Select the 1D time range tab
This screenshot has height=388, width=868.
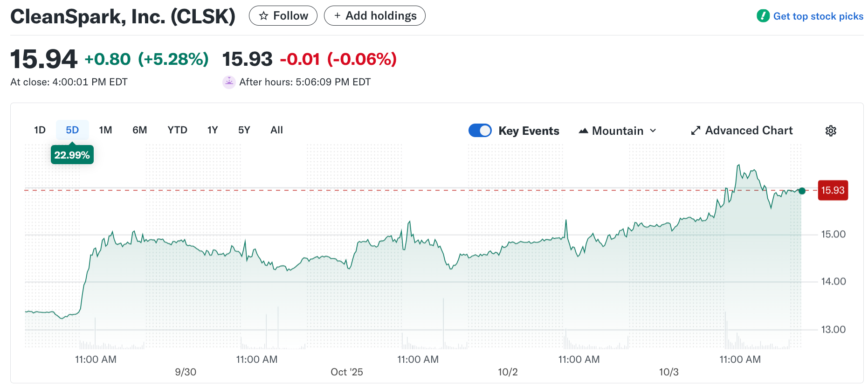[x=40, y=130]
